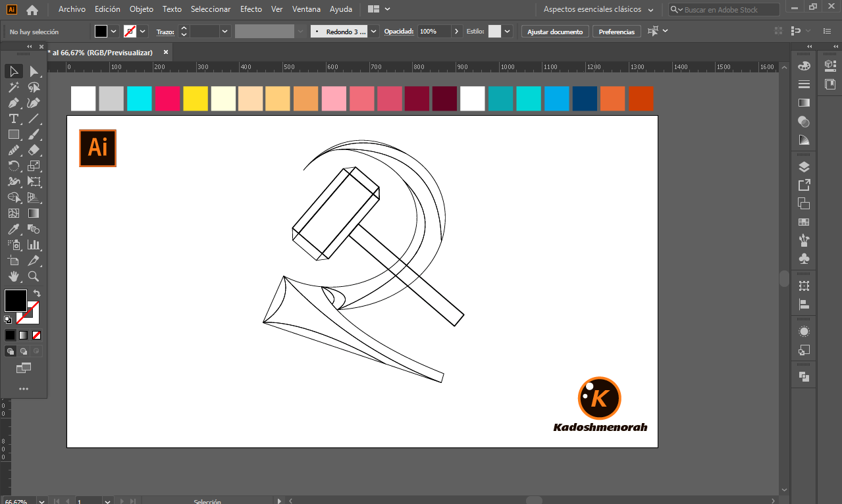The height and width of the screenshot is (504, 842).
Task: Select the Hand tool
Action: pyautogui.click(x=14, y=276)
